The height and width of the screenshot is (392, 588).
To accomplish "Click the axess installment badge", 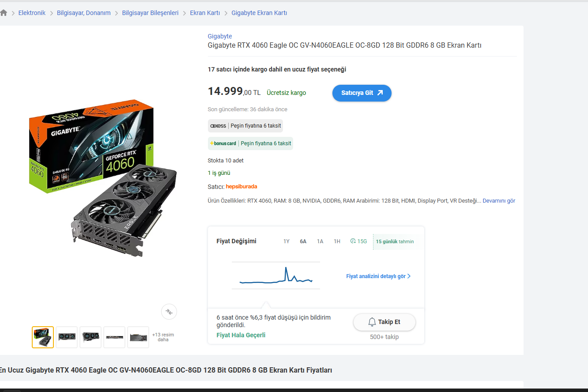I will (x=245, y=126).
